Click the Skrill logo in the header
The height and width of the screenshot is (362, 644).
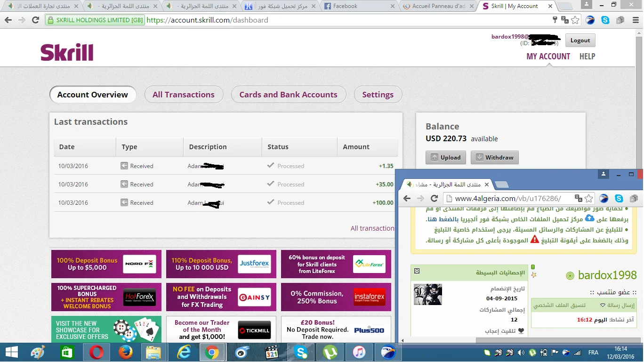click(x=67, y=52)
